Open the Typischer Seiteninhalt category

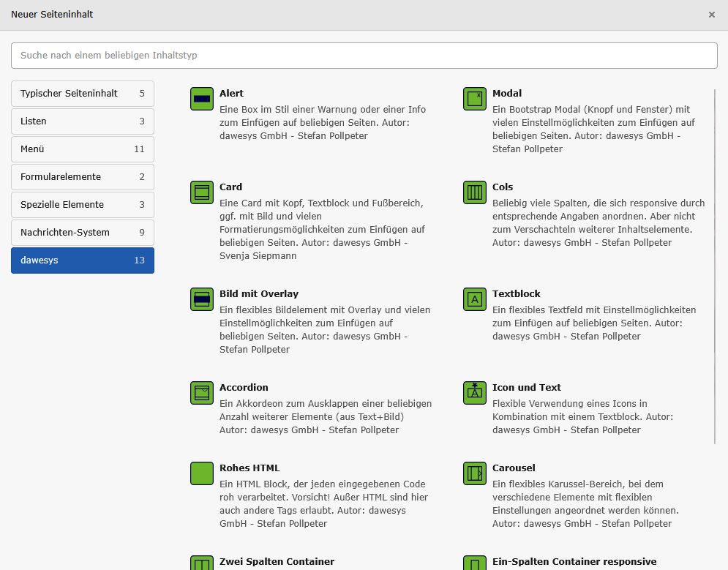pyautogui.click(x=82, y=94)
